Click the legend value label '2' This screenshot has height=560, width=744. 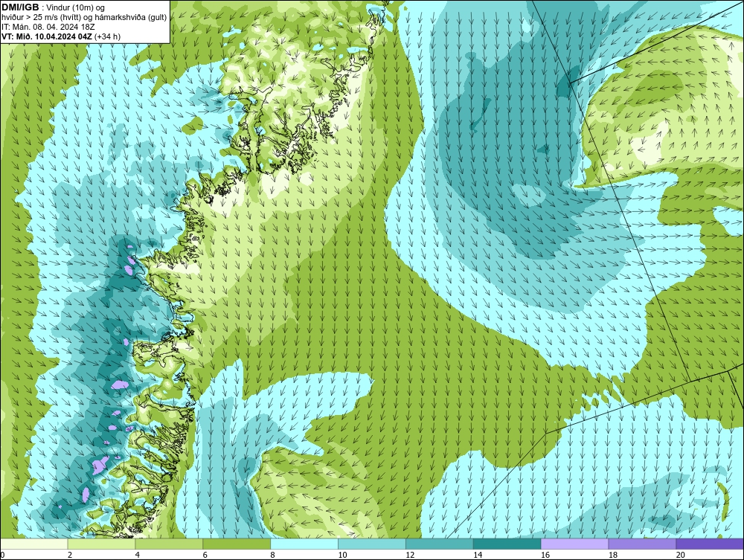pyautogui.click(x=70, y=555)
